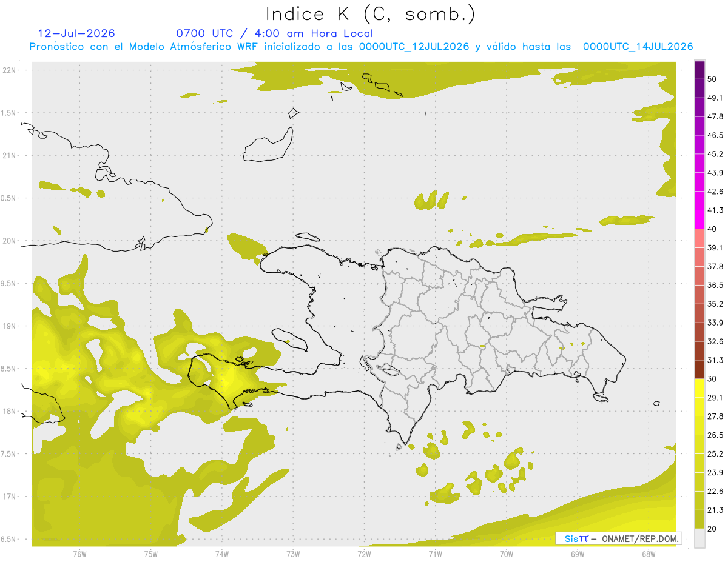This screenshot has height=562, width=728.
Task: Click the salmon pink swatch between 39.1 and 40
Action: [x=699, y=238]
